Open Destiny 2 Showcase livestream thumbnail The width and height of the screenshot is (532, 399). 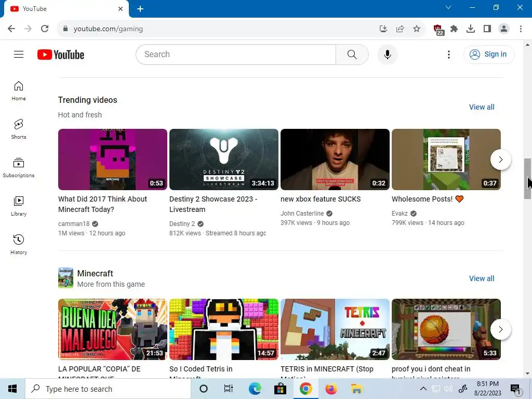pos(223,159)
